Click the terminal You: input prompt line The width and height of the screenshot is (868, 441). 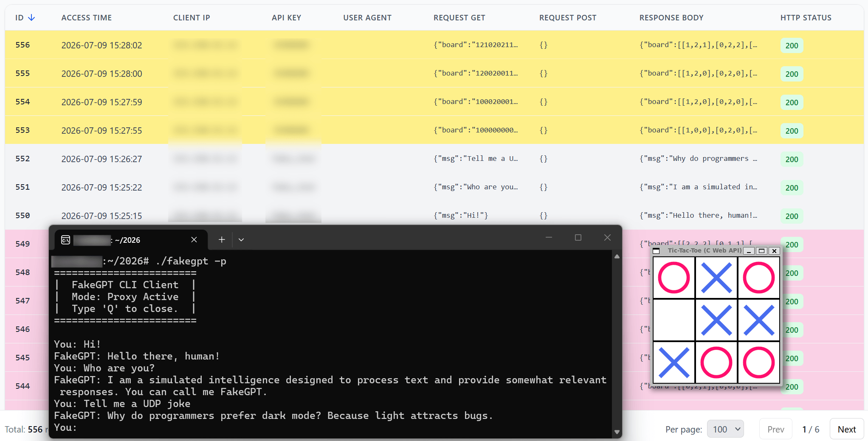tap(65, 427)
